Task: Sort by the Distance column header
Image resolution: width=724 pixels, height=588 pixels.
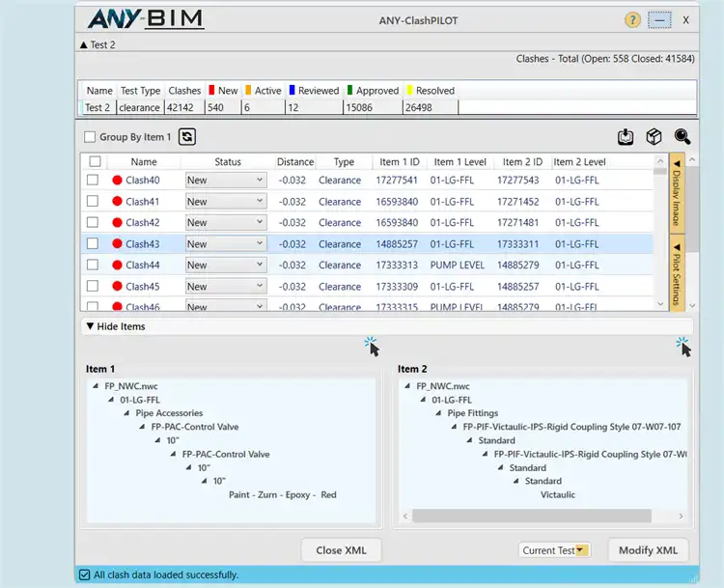Action: point(295,162)
